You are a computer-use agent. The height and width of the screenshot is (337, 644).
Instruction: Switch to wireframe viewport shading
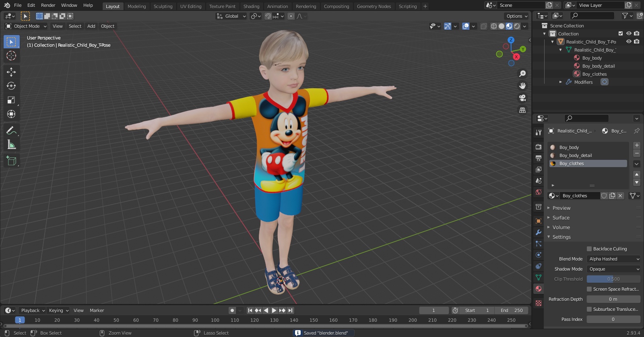coord(494,26)
